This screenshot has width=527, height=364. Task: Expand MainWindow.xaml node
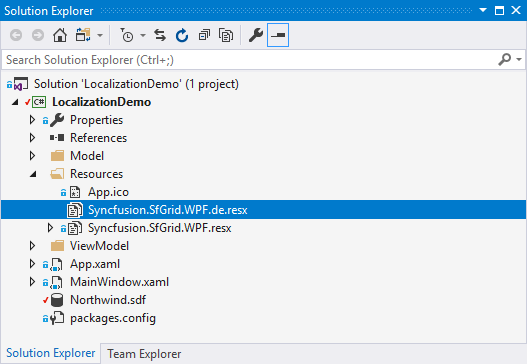click(x=32, y=282)
